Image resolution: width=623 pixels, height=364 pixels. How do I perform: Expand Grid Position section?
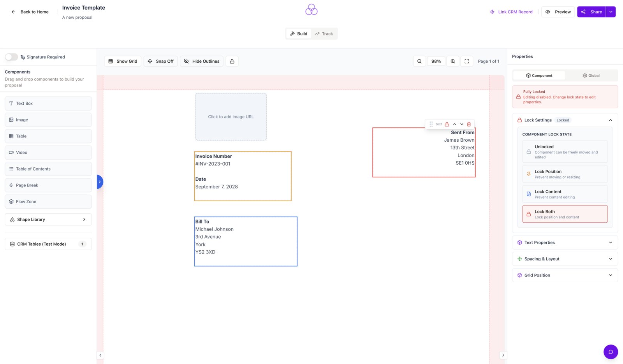pos(565,275)
